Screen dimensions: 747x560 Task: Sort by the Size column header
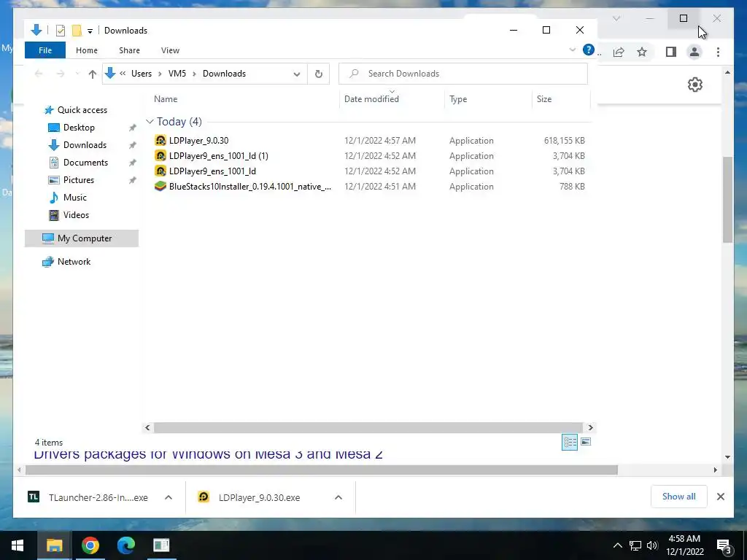click(x=544, y=99)
